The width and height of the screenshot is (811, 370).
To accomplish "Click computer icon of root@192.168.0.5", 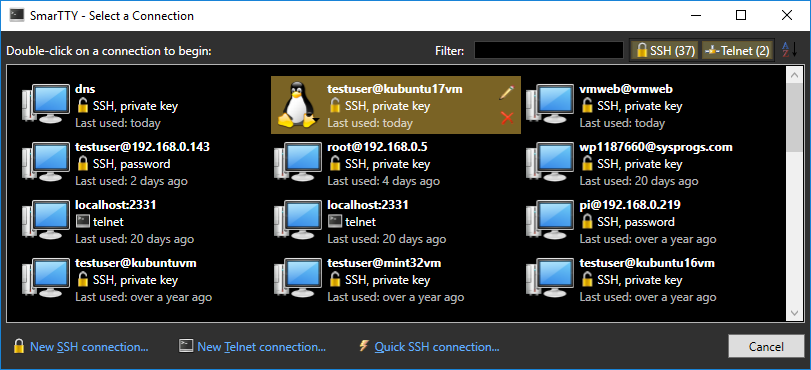I will [x=298, y=161].
